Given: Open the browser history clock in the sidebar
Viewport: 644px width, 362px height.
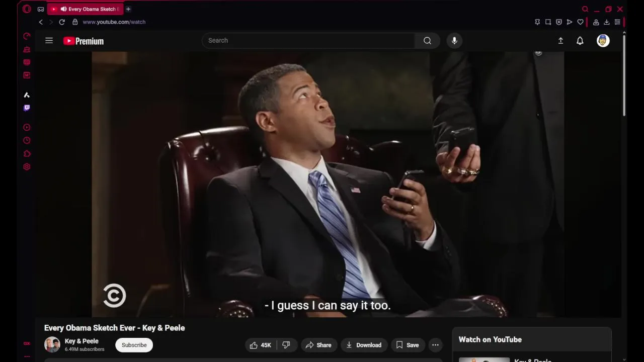Looking at the screenshot, I should [x=27, y=141].
